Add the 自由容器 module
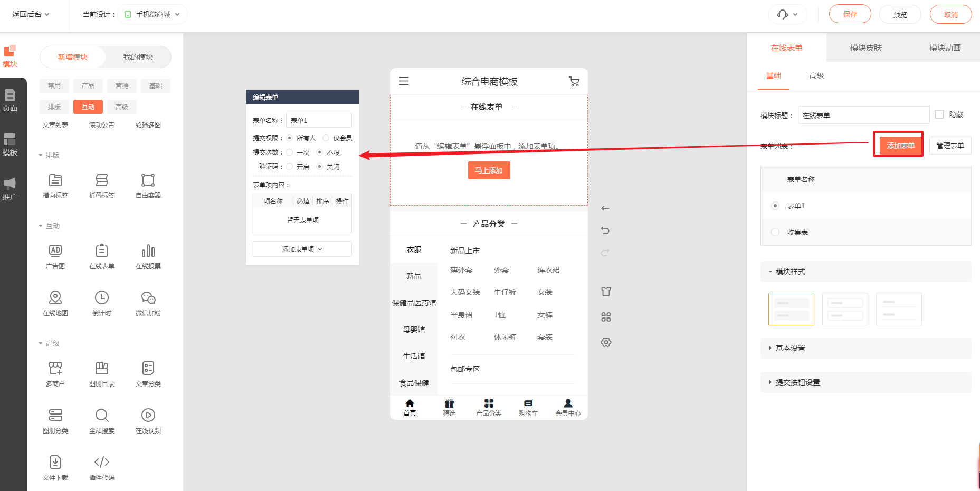The width and height of the screenshot is (980, 491). 148,186
